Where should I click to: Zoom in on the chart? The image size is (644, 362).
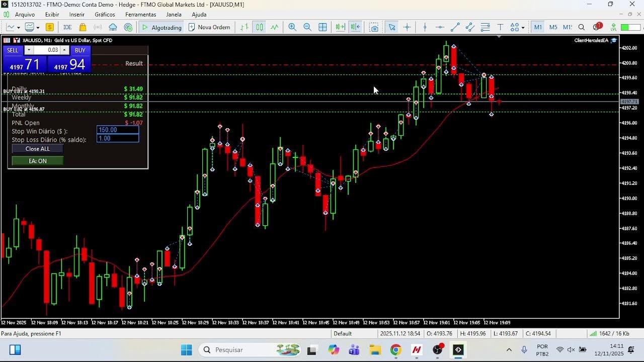(x=292, y=27)
